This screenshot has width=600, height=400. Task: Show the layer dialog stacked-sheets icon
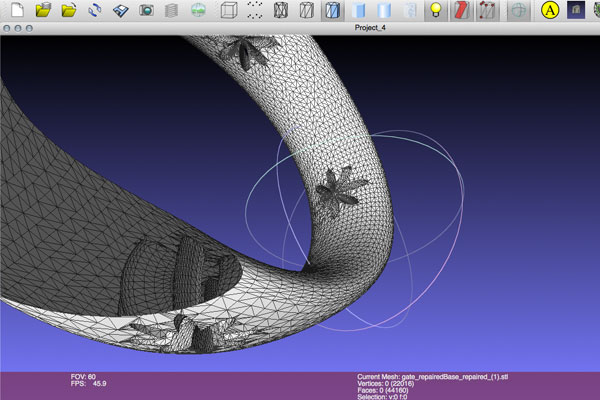pyautogui.click(x=171, y=10)
